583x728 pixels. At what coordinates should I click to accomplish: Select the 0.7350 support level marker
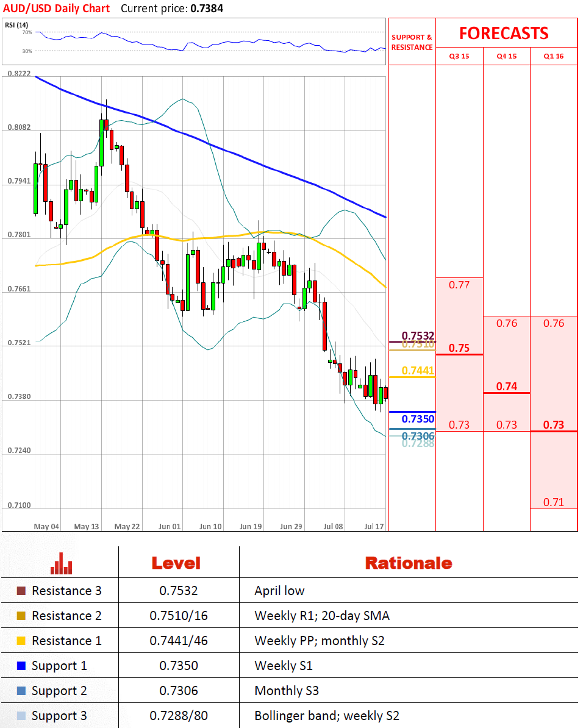tap(418, 419)
